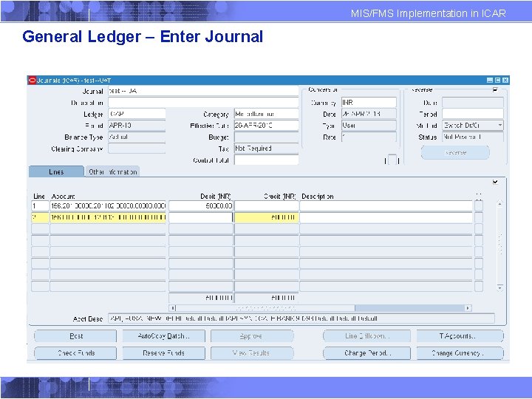Click the Approve button
Viewport: 532px width, 399px height.
[x=252, y=336]
